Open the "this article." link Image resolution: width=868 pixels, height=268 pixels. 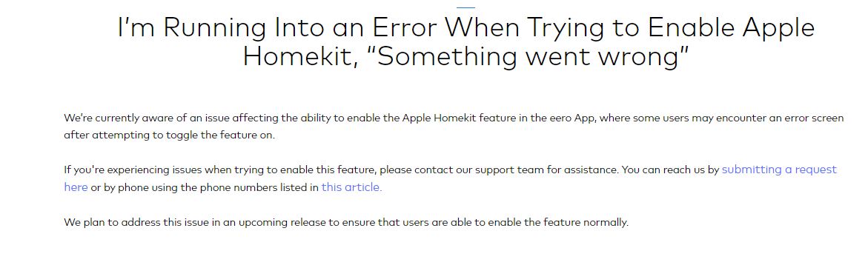(351, 187)
